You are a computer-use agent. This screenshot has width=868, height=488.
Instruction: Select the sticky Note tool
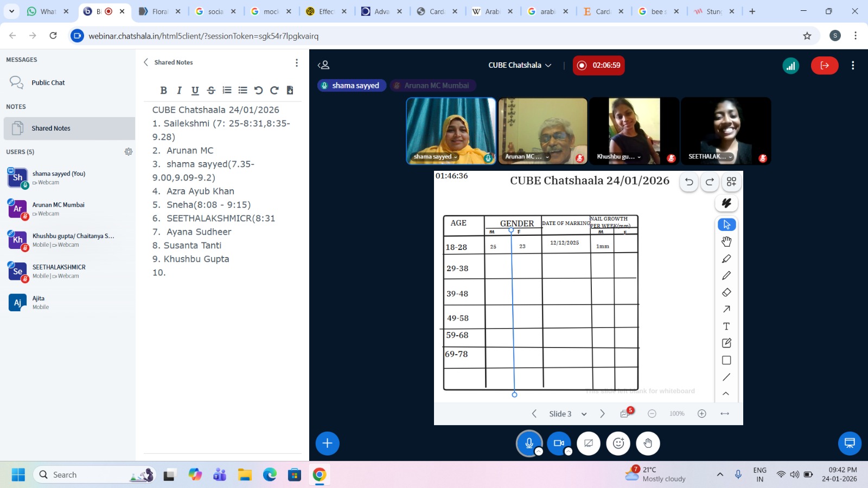tap(726, 343)
